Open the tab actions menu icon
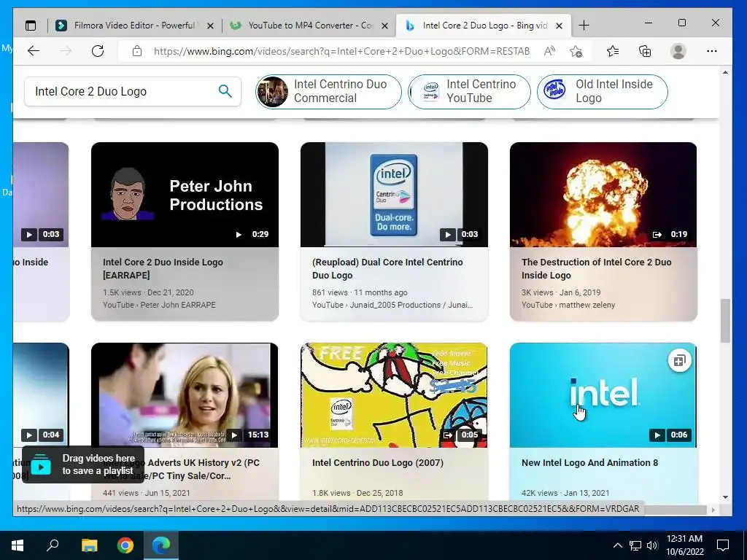 (x=31, y=26)
